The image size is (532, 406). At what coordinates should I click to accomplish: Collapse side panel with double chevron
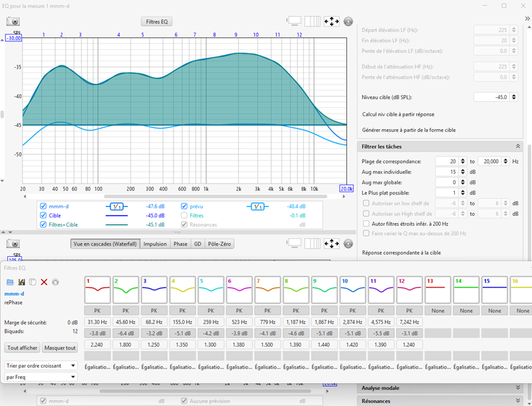[527, 19]
